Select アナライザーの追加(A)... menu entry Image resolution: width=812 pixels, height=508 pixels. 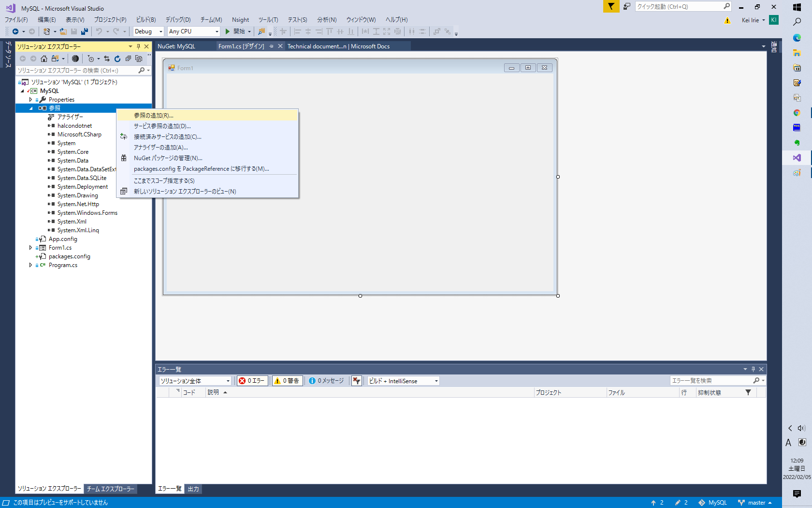click(208, 148)
